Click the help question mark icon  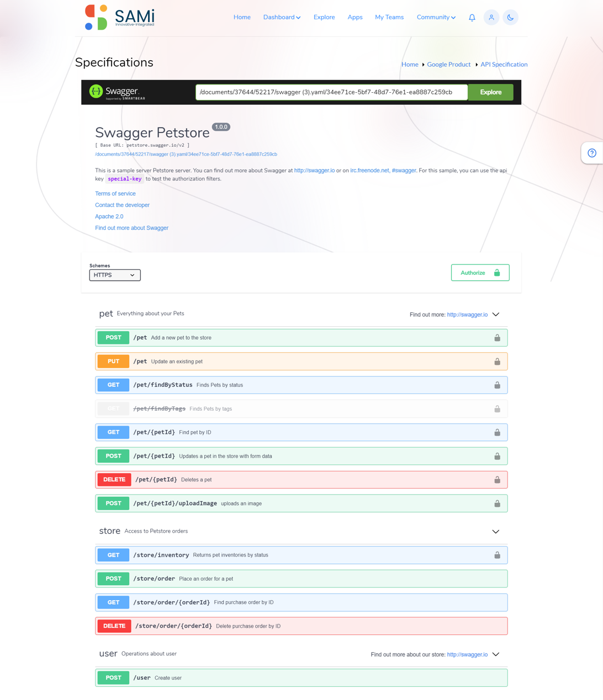592,153
